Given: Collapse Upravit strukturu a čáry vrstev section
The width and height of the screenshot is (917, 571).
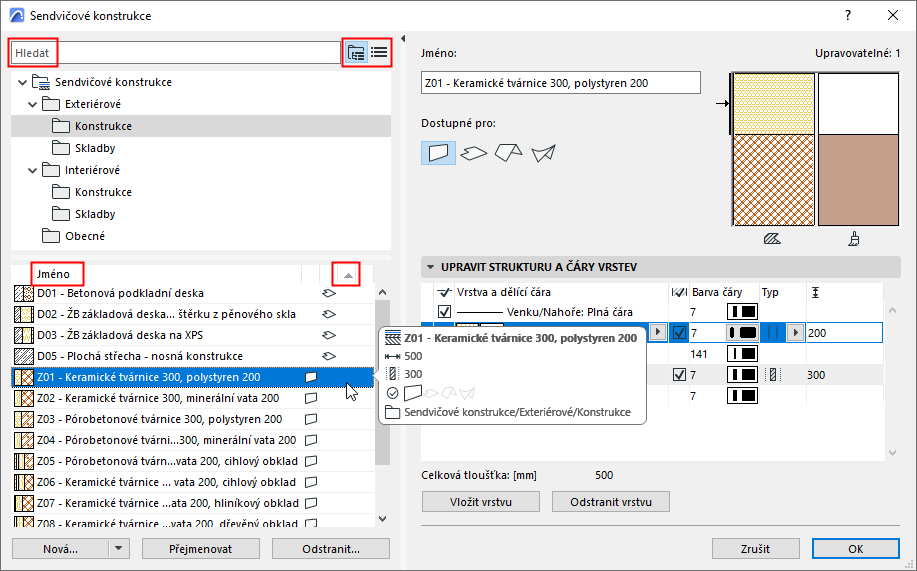Looking at the screenshot, I should coord(430,267).
